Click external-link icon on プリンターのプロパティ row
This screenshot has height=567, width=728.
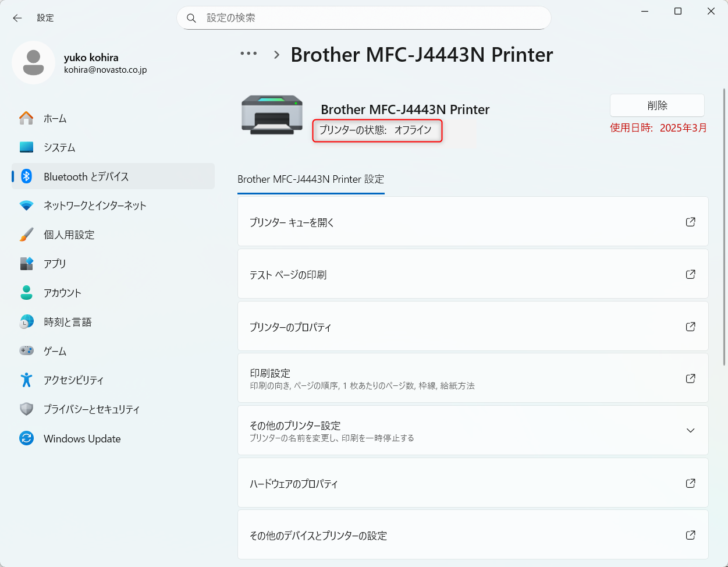[x=691, y=327]
